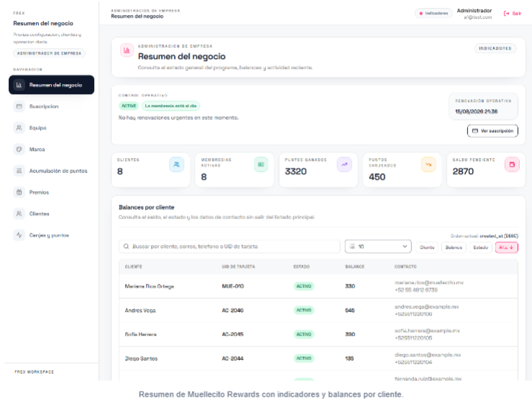532x403 pixels.
Task: Open Acumulación de puntos section
Action: click(58, 171)
